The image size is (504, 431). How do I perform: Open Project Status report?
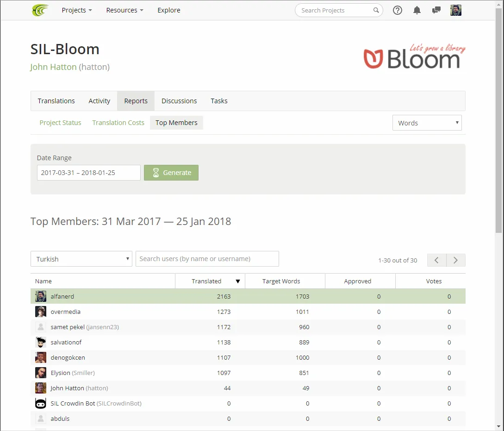click(x=61, y=123)
